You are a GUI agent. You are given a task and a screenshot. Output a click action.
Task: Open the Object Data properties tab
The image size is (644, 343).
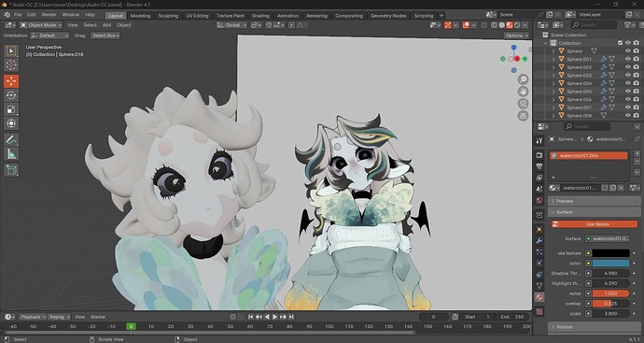[539, 285]
